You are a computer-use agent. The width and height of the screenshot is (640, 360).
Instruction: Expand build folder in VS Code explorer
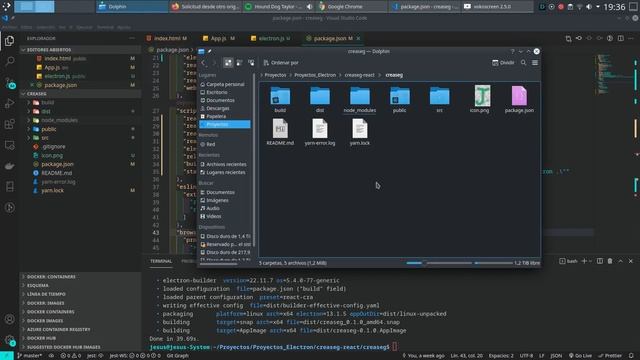pos(80,102)
